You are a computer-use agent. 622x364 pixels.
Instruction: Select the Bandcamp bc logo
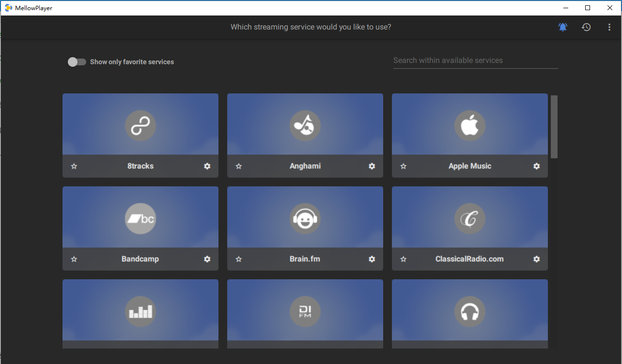coord(140,219)
